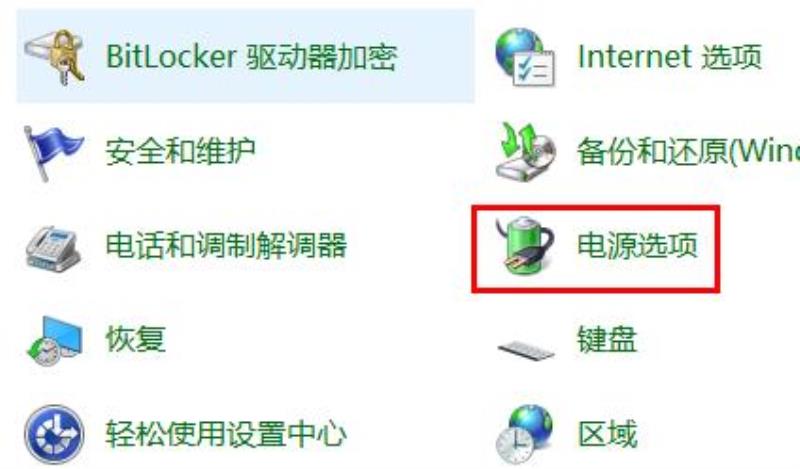Click the green battery power options icon
This screenshot has width=800, height=469.
tap(525, 246)
